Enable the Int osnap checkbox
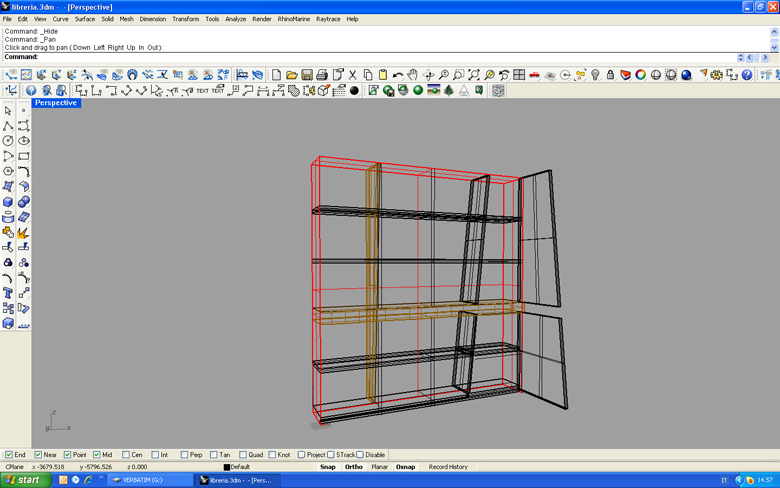The image size is (780, 488). 155,455
